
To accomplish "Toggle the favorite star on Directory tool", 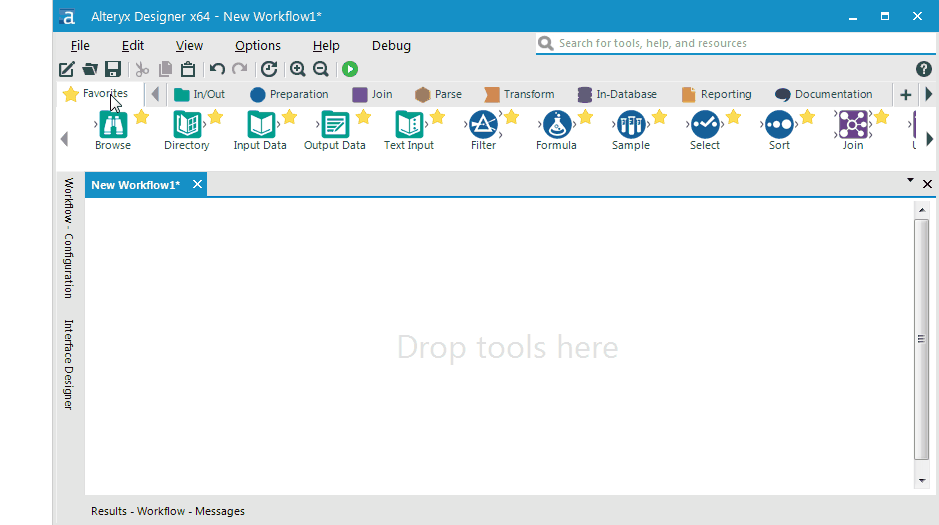I will click(216, 117).
